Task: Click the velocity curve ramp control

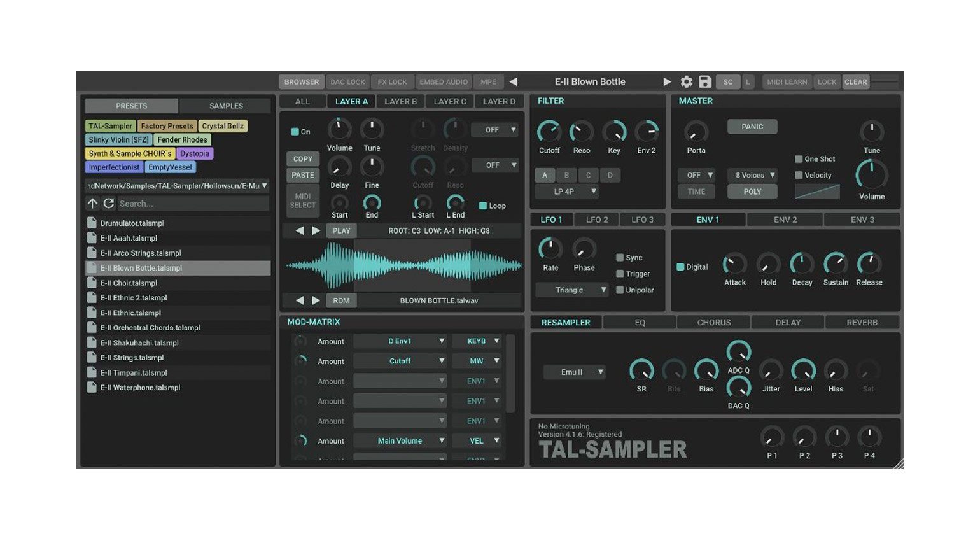Action: (817, 191)
